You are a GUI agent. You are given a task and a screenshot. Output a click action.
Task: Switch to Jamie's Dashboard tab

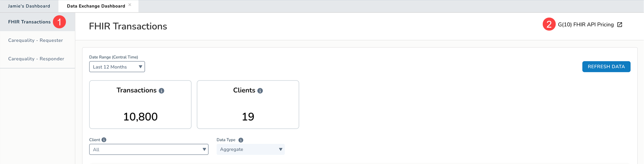[x=29, y=6]
